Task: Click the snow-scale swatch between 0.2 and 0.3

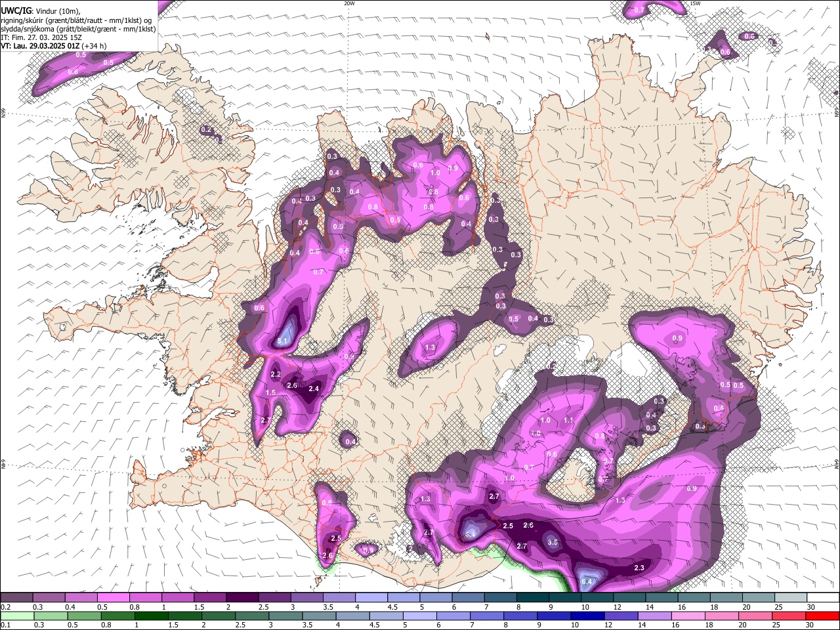Action: (16, 598)
